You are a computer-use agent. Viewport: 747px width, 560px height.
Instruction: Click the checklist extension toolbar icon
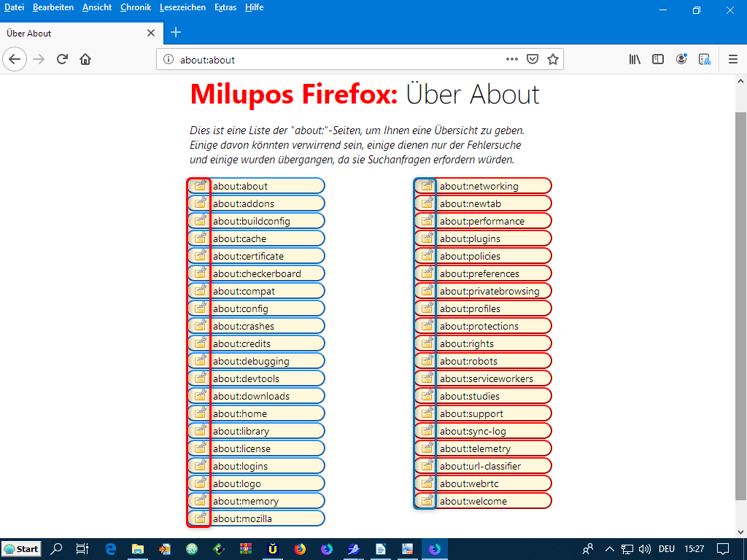pos(705,60)
